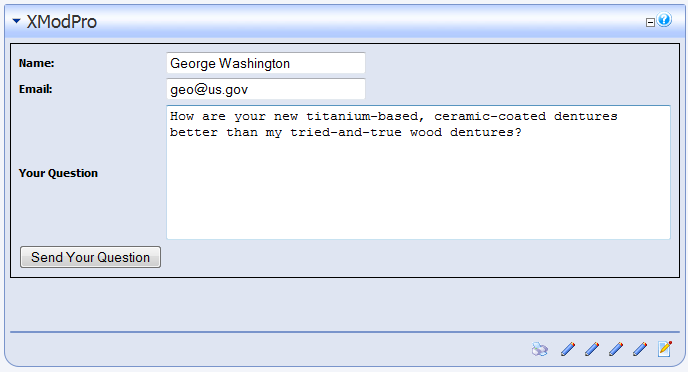The width and height of the screenshot is (688, 372).
Task: Click the printer icon to print module
Action: [540, 349]
